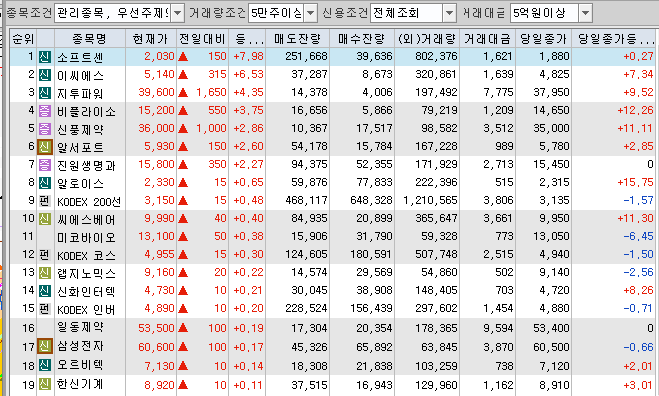
Task: Sort by the 전일대비 column header
Action: point(203,39)
